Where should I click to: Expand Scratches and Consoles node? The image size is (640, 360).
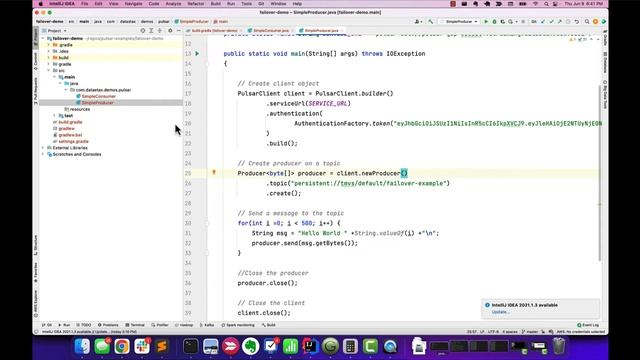coord(43,154)
